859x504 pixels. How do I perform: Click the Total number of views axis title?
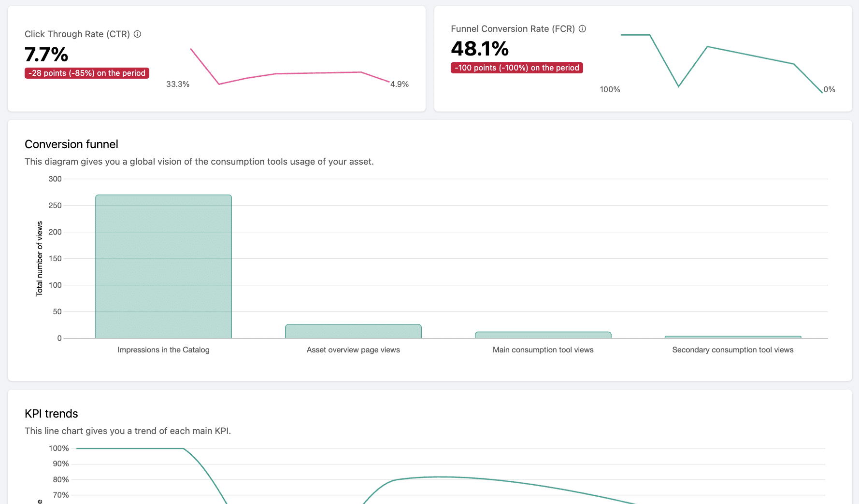click(x=40, y=258)
